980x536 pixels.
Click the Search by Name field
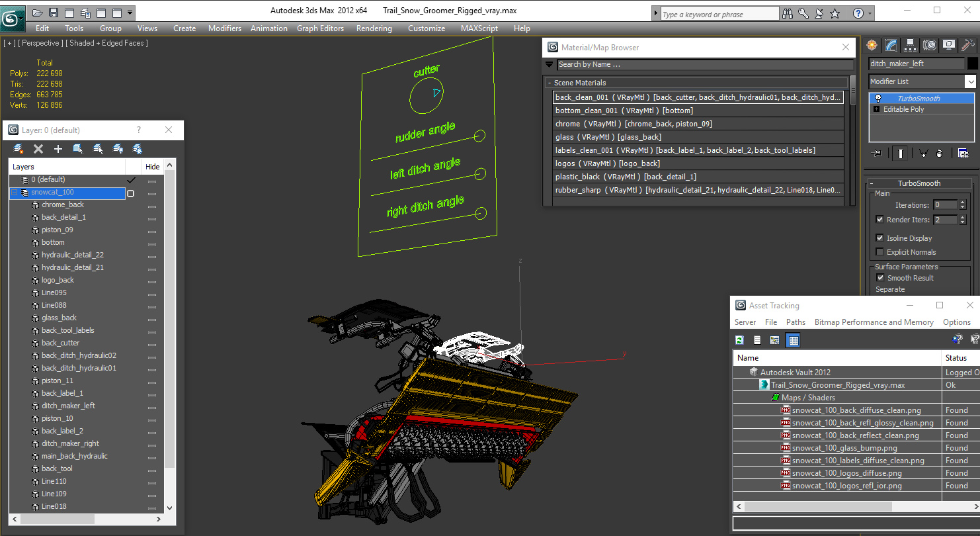click(705, 65)
